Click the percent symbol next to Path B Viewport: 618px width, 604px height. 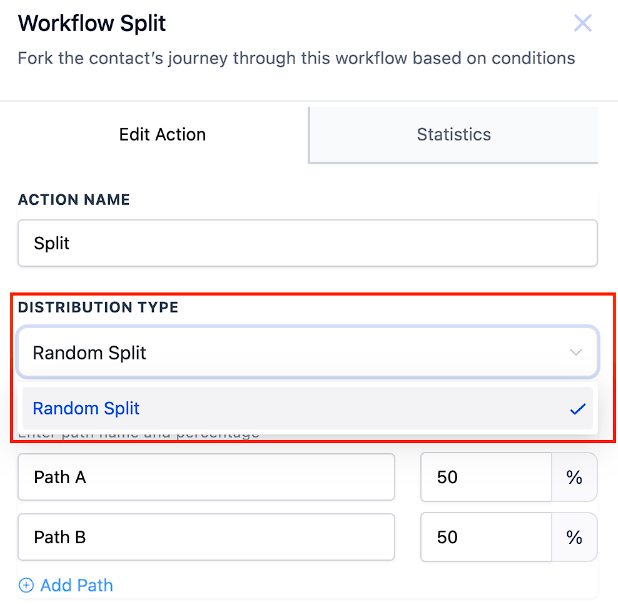click(574, 537)
